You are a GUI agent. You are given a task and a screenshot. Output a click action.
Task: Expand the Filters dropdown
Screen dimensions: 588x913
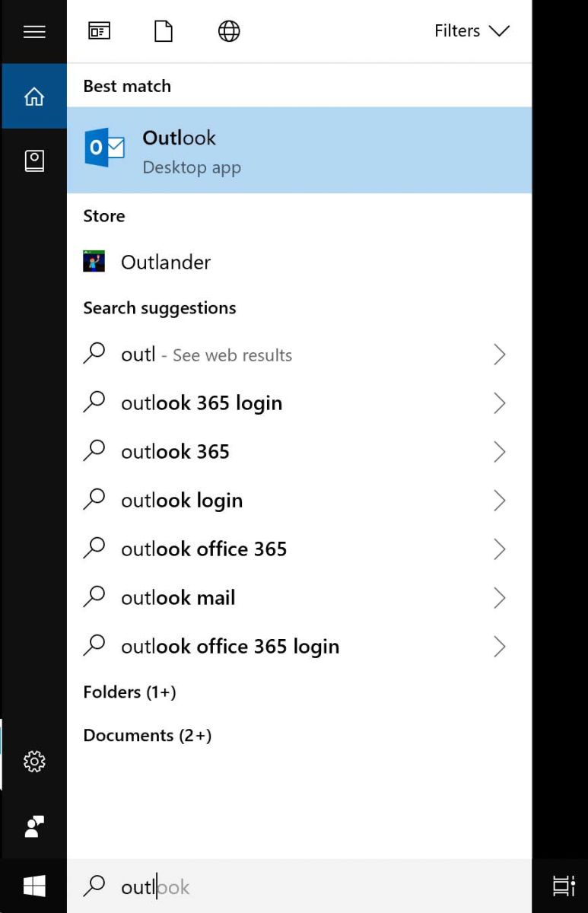471,31
